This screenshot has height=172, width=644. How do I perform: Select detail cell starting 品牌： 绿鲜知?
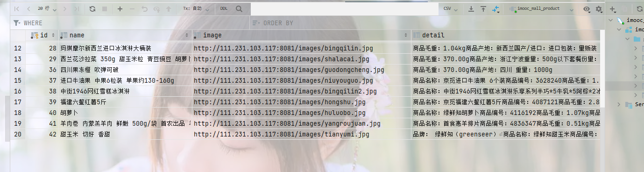click(x=506, y=134)
